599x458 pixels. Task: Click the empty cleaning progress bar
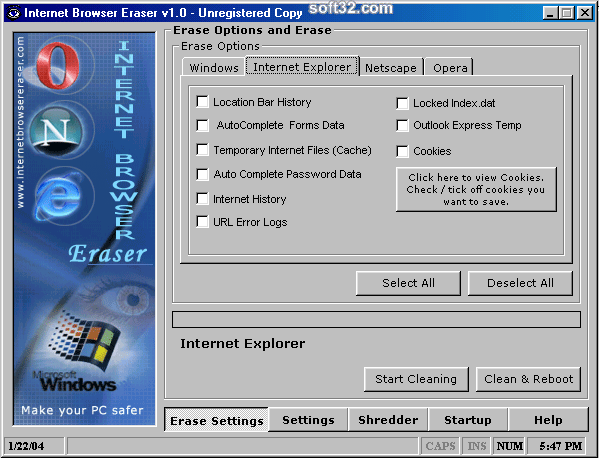[376, 320]
